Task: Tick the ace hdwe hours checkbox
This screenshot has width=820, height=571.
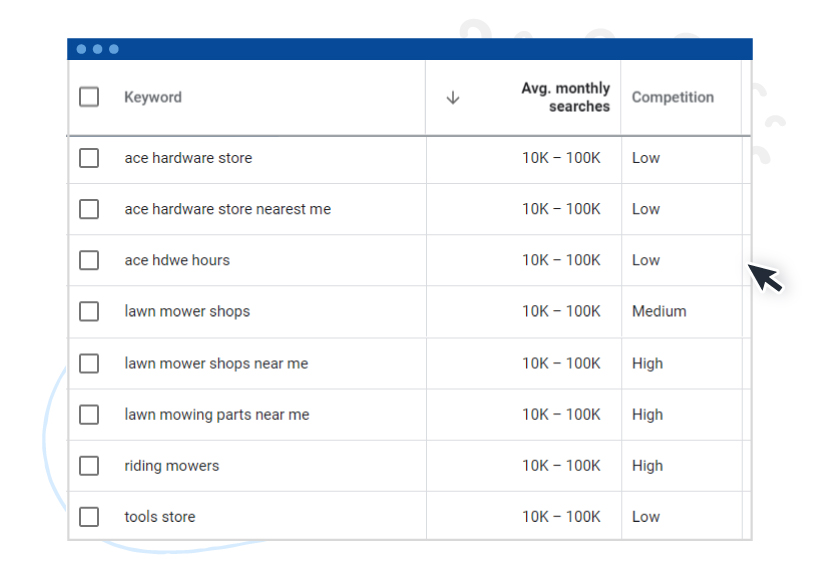Action: tap(89, 260)
